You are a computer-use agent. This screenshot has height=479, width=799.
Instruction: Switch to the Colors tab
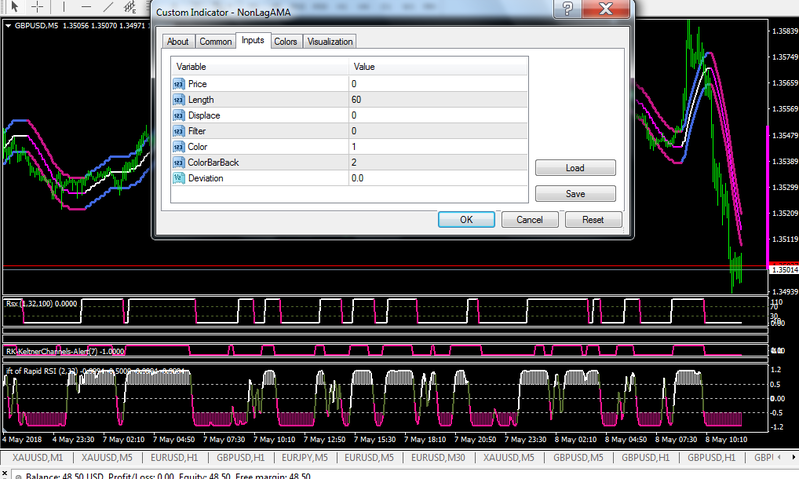pyautogui.click(x=285, y=41)
